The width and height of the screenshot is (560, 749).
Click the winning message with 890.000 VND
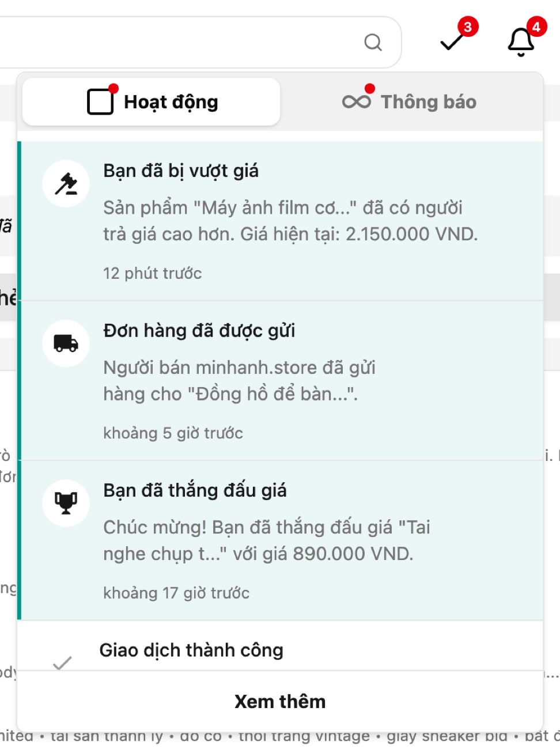click(x=267, y=540)
